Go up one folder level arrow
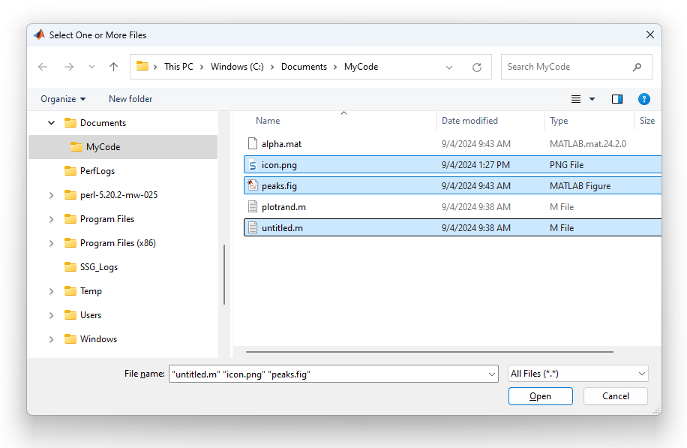 click(x=113, y=67)
